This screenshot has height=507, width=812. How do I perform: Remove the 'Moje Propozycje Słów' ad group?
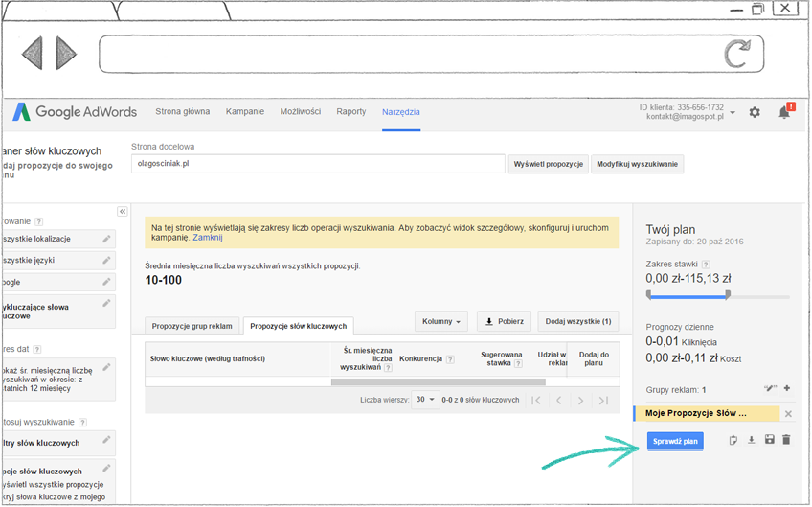788,414
